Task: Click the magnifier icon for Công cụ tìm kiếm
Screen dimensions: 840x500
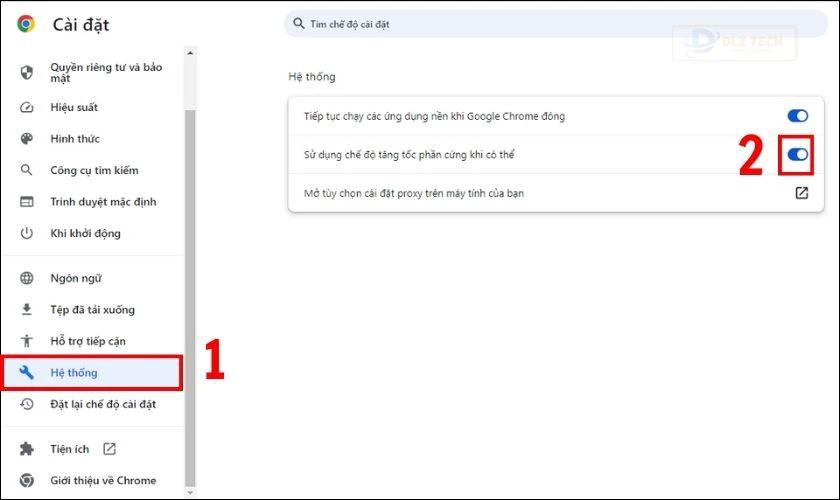Action: point(26,170)
